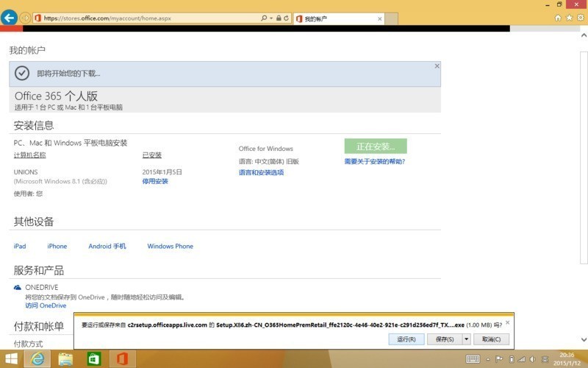The width and height of the screenshot is (588, 368).
Task: Open browser Tools gear icon
Action: [581, 18]
